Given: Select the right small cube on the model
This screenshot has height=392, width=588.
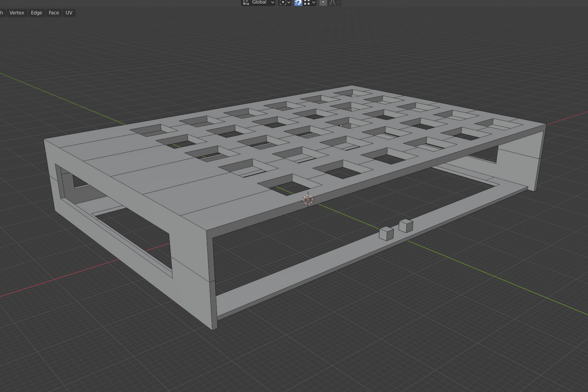Looking at the screenshot, I should [x=406, y=226].
